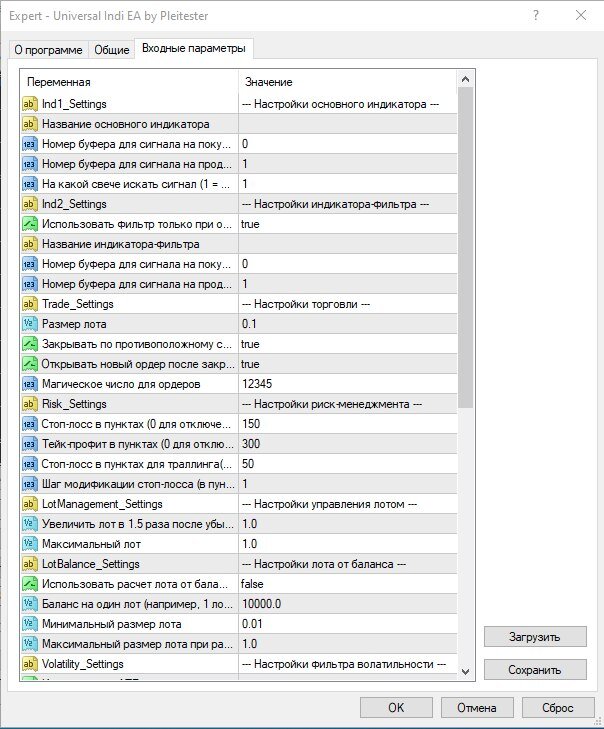
Task: Click the scrollbar up arrow
Action: point(465,80)
